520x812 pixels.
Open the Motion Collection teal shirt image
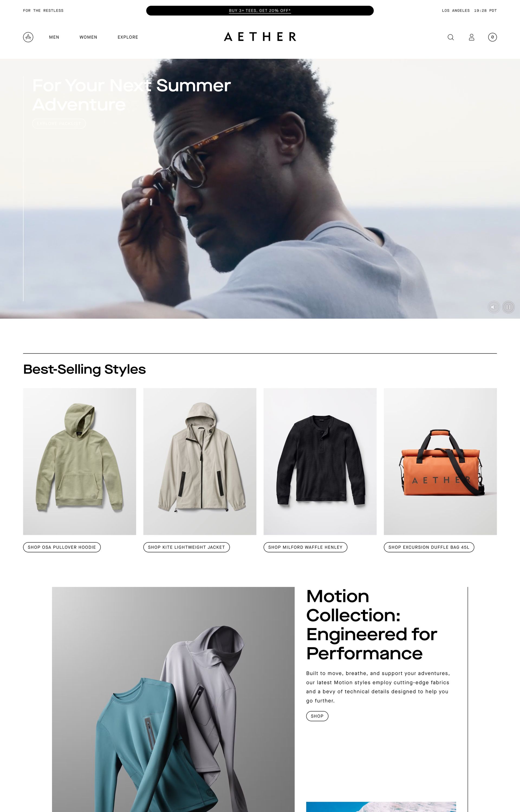click(173, 699)
